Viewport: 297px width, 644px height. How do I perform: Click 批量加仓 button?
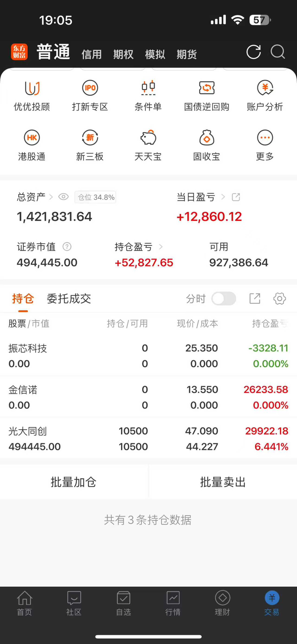coord(74,482)
